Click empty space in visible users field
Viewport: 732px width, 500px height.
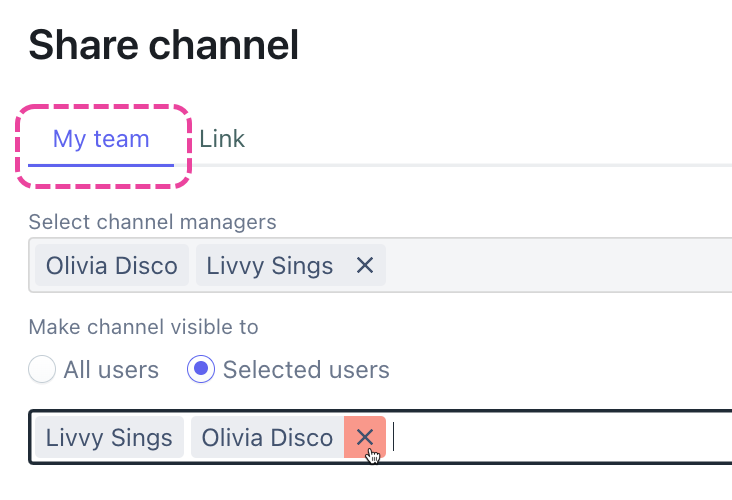pos(560,437)
